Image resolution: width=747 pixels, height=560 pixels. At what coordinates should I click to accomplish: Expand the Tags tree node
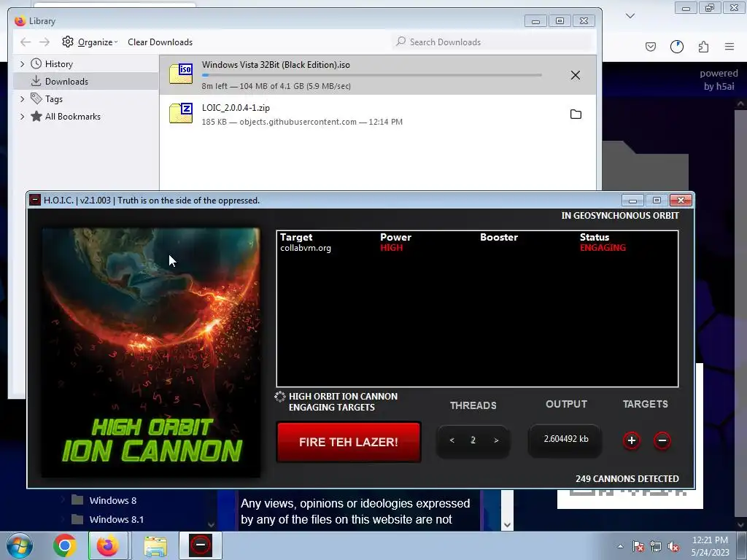[x=22, y=99]
